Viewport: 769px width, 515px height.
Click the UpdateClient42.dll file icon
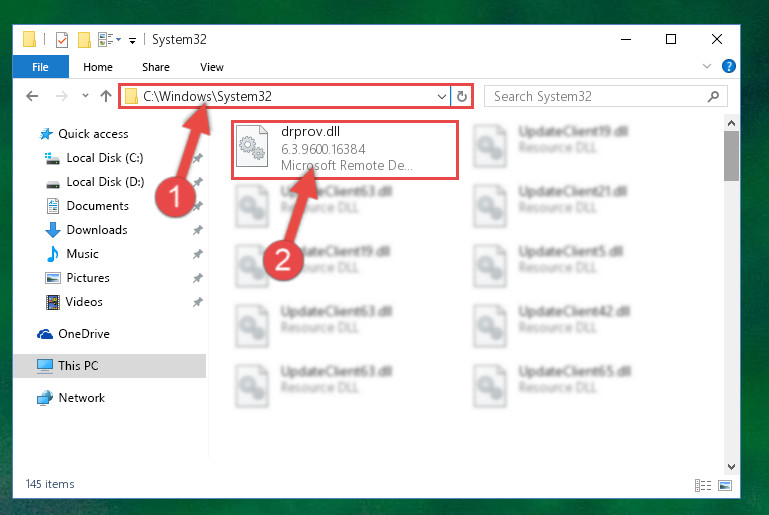[490, 326]
